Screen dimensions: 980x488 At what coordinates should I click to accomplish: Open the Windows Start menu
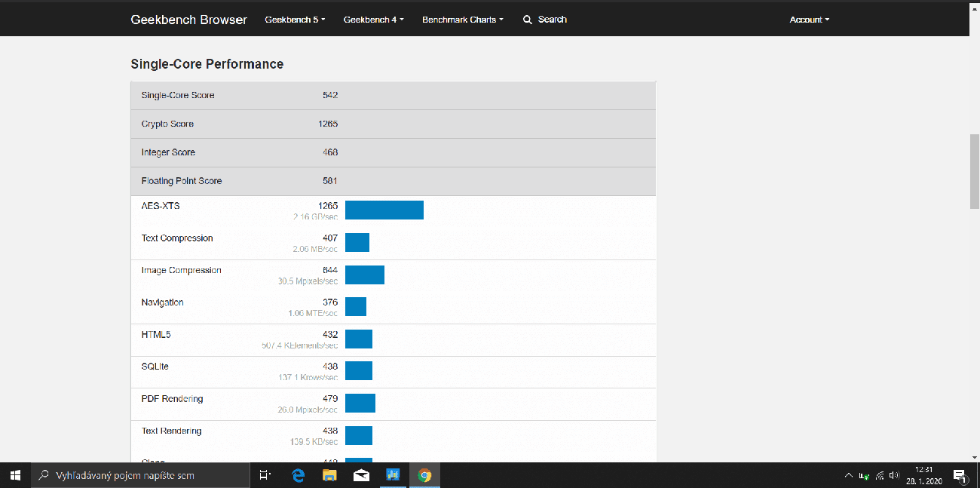point(15,475)
